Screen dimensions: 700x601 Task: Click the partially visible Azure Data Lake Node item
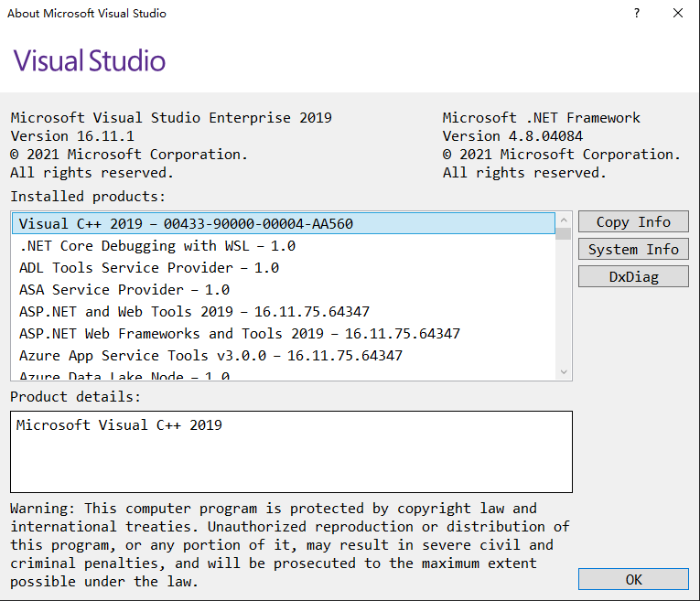click(x=124, y=375)
